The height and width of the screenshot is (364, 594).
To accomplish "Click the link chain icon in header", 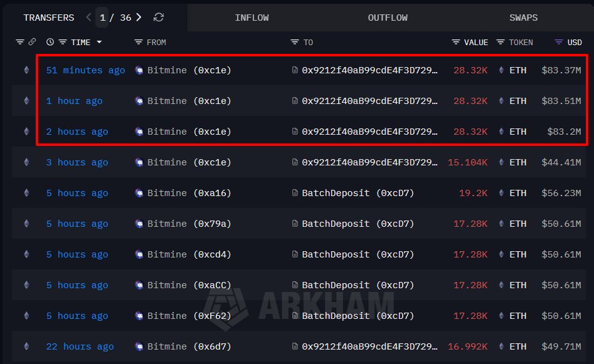I will point(32,42).
